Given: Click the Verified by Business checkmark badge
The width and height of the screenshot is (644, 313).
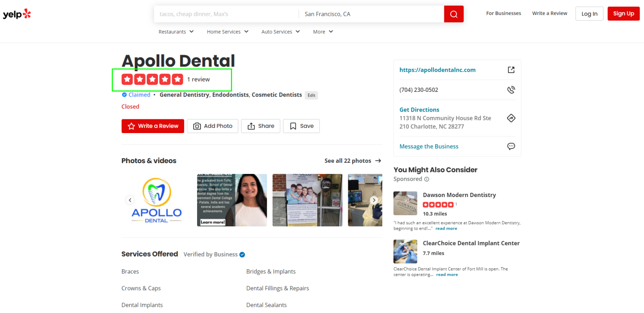Looking at the screenshot, I should pyautogui.click(x=242, y=255).
